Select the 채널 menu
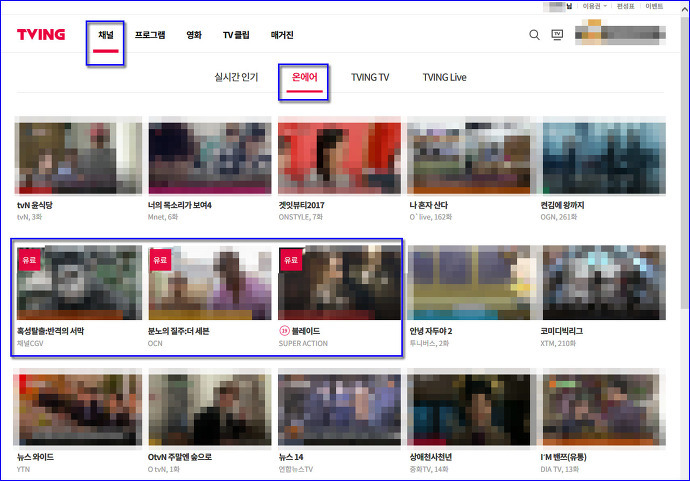Image resolution: width=690 pixels, height=481 pixels. [x=106, y=35]
